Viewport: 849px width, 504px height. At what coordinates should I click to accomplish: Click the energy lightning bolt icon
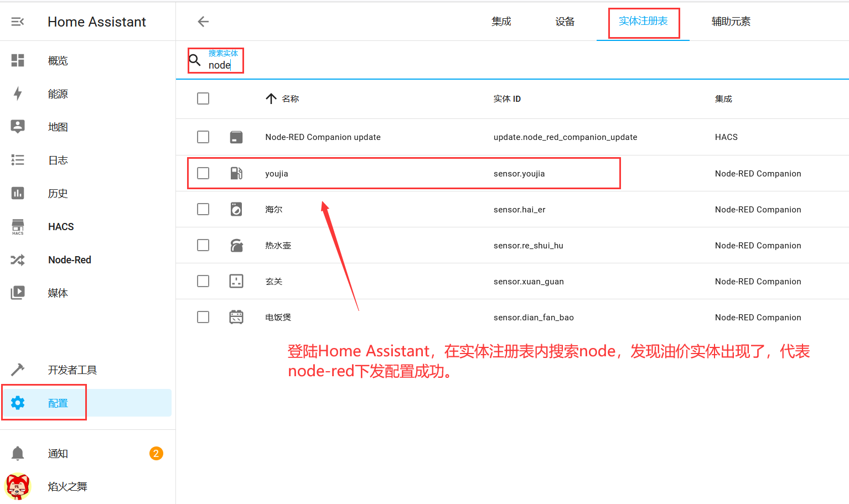18,94
